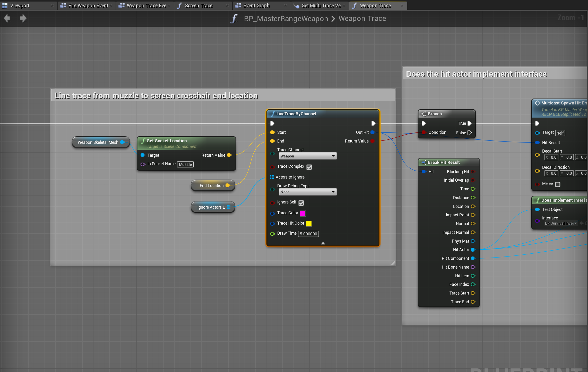This screenshot has height=372, width=588.
Task: Switch to the Event Graph tab
Action: [256, 6]
